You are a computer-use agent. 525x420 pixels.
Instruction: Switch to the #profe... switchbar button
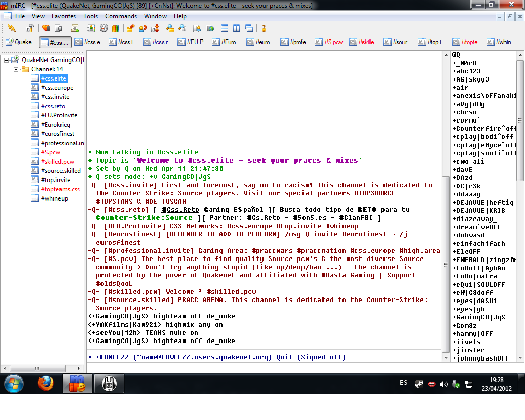click(x=296, y=42)
